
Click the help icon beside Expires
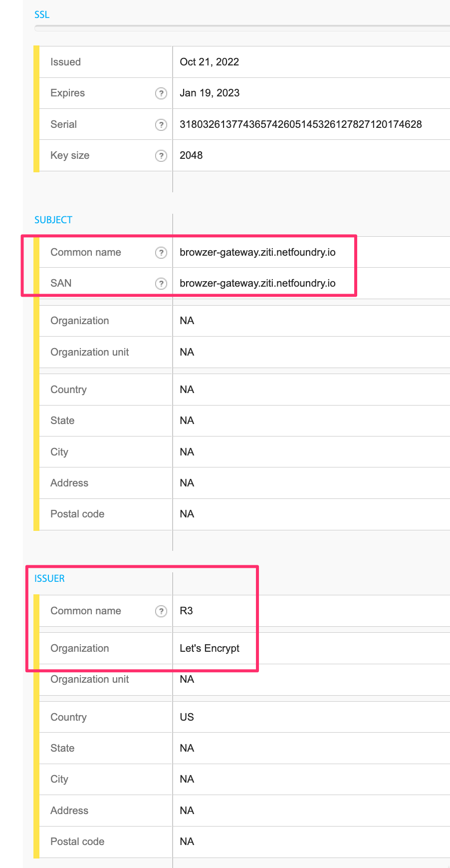161,93
